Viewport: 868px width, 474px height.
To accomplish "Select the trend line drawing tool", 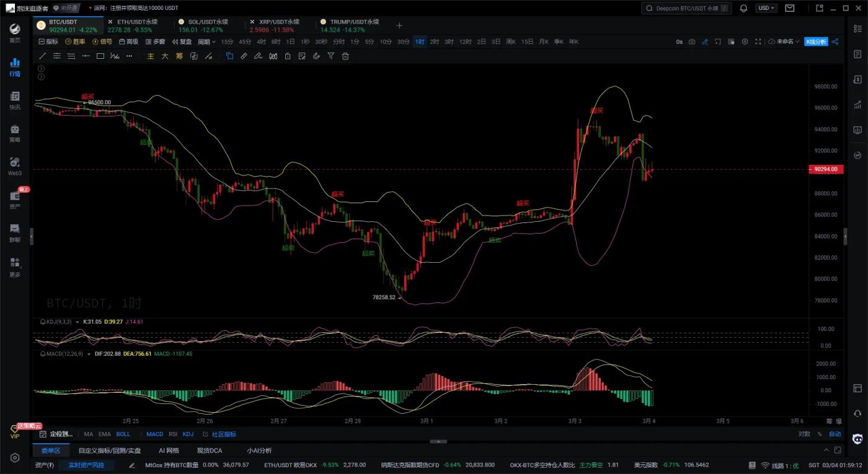I will pos(43,56).
